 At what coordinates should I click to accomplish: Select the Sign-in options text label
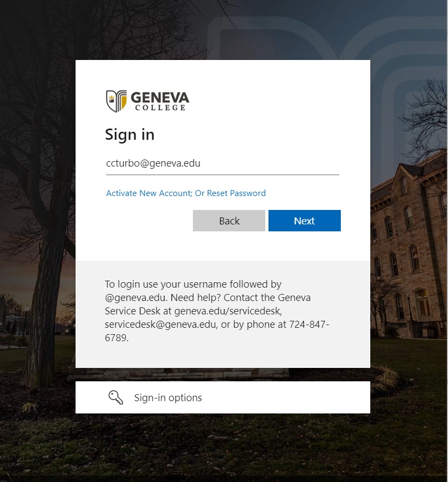(168, 397)
